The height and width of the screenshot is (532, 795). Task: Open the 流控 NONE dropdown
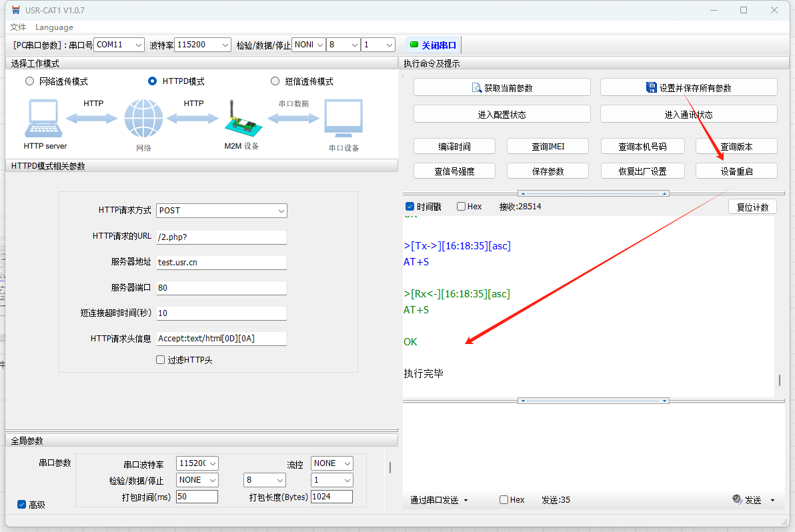point(332,463)
